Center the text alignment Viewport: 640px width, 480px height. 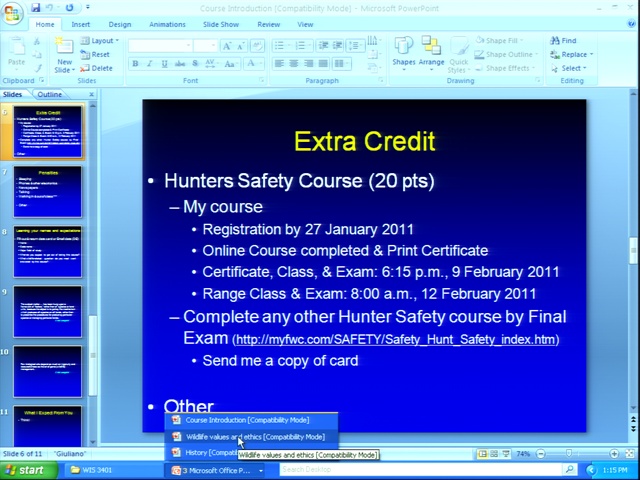point(294,64)
